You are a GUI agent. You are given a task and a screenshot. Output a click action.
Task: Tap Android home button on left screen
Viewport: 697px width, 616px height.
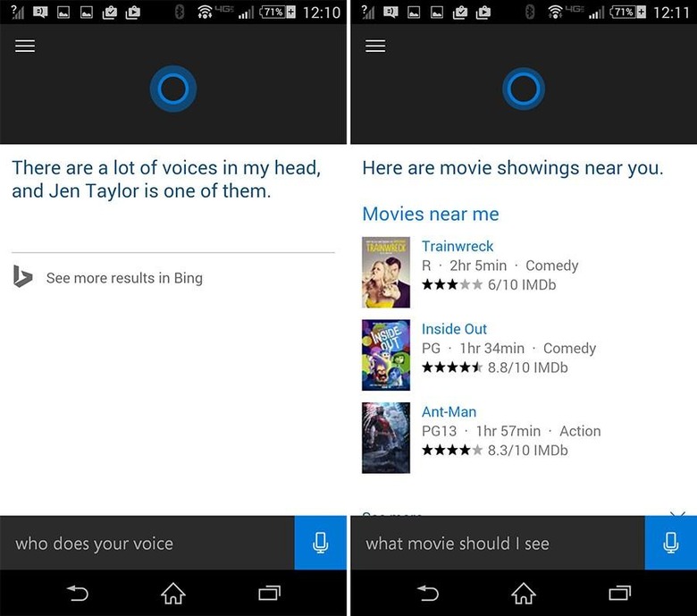pos(173,593)
